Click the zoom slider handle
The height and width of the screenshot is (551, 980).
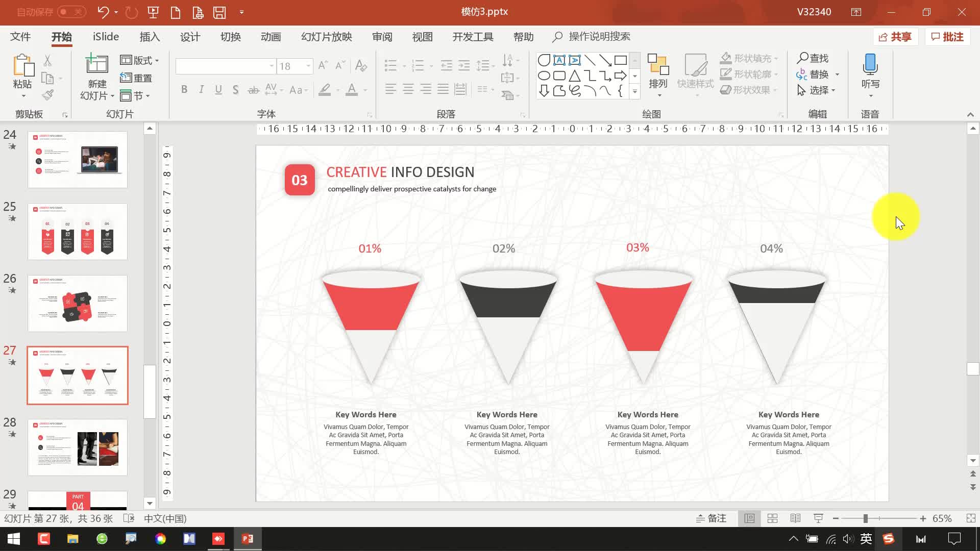tap(866, 518)
